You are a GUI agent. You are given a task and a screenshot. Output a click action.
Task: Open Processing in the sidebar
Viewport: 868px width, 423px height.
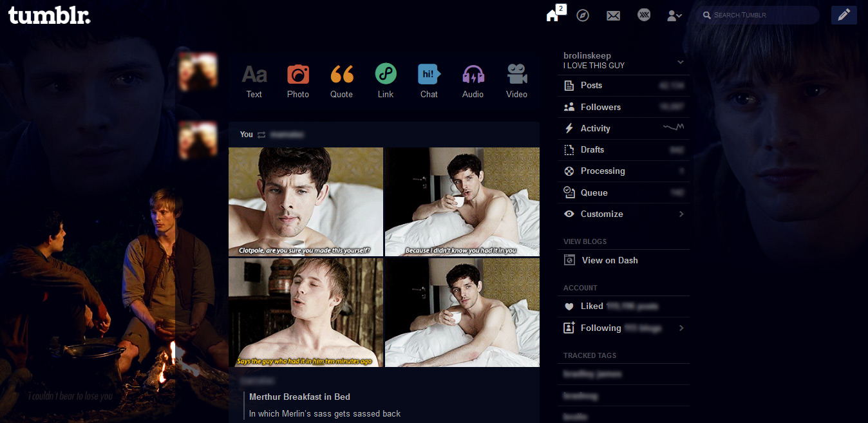click(623, 171)
